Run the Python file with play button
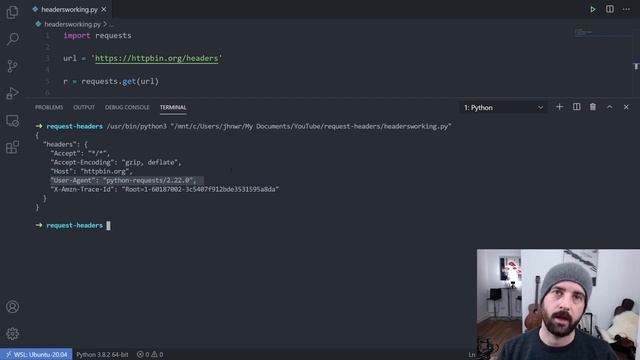This screenshot has width=640, height=360. pos(593,9)
